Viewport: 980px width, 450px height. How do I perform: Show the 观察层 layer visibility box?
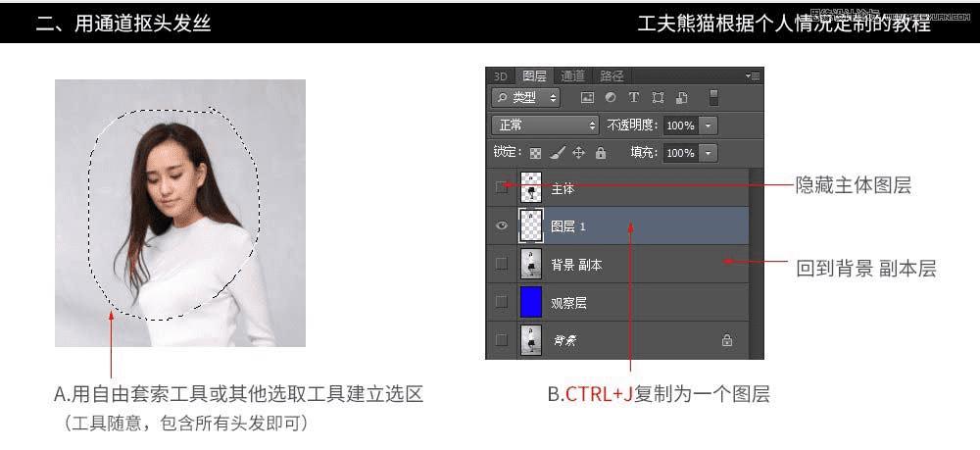click(501, 302)
